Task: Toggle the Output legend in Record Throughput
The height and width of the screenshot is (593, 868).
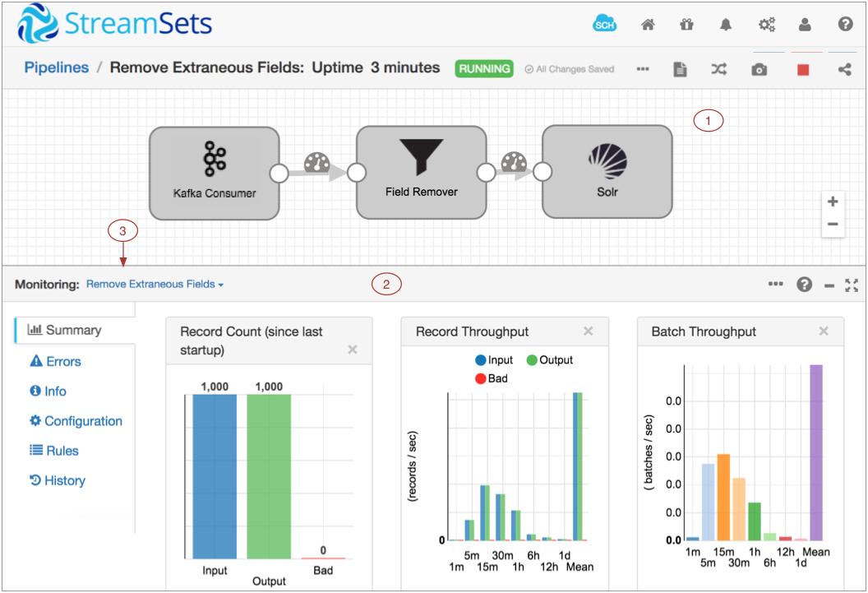Action: pos(550,360)
